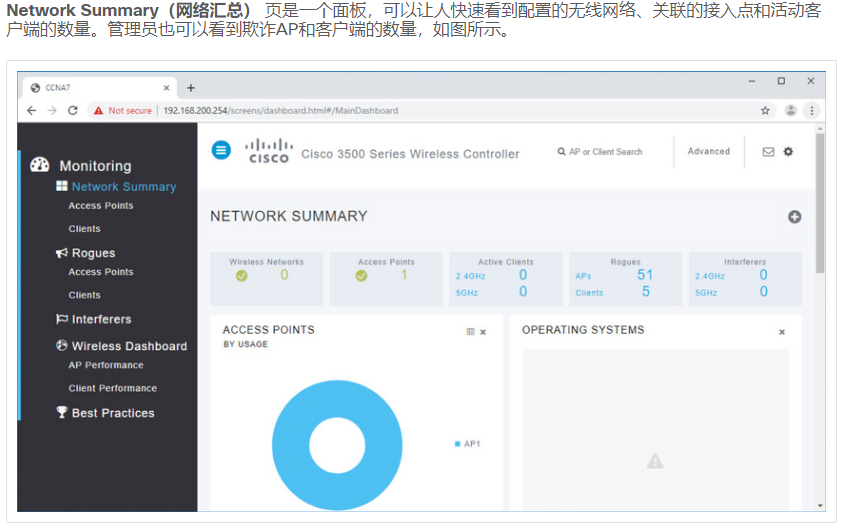
Task: Open Wireless Dashboard in sidebar
Action: (129, 346)
